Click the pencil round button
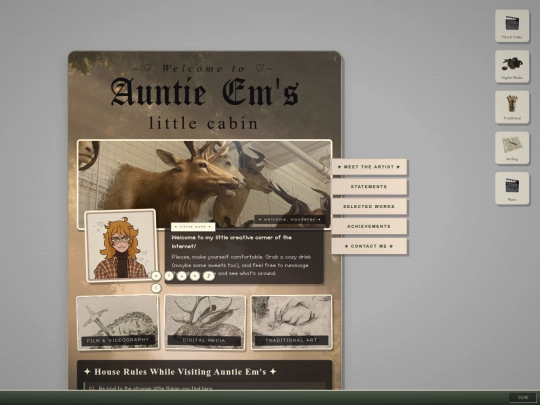 pyautogui.click(x=195, y=276)
